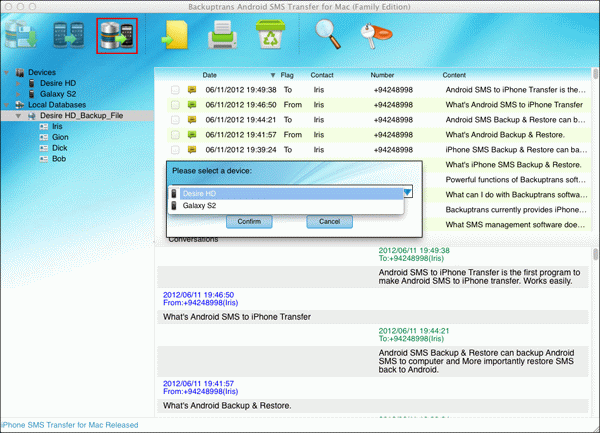Click the key registration icon
Viewport: 600px width, 433px height.
pos(376,36)
